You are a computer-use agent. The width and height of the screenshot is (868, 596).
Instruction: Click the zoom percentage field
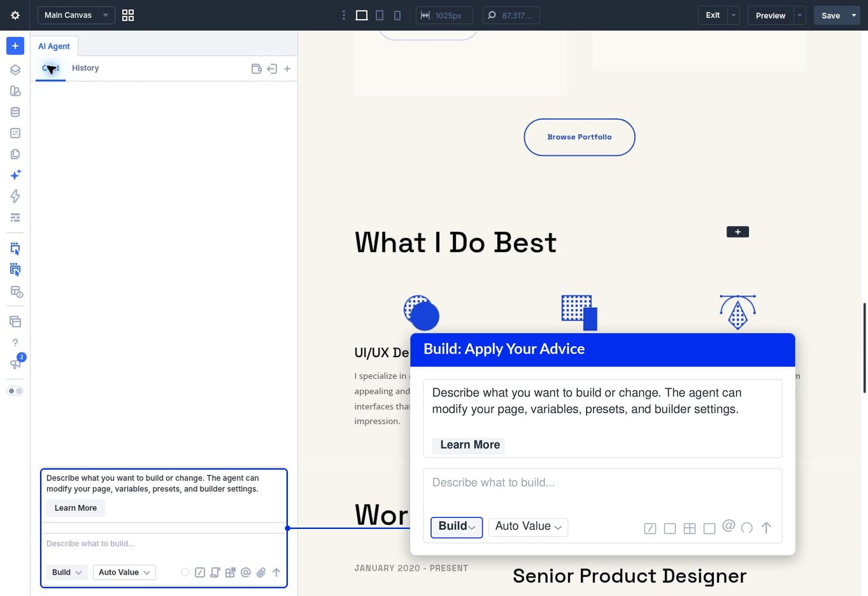[x=511, y=15]
